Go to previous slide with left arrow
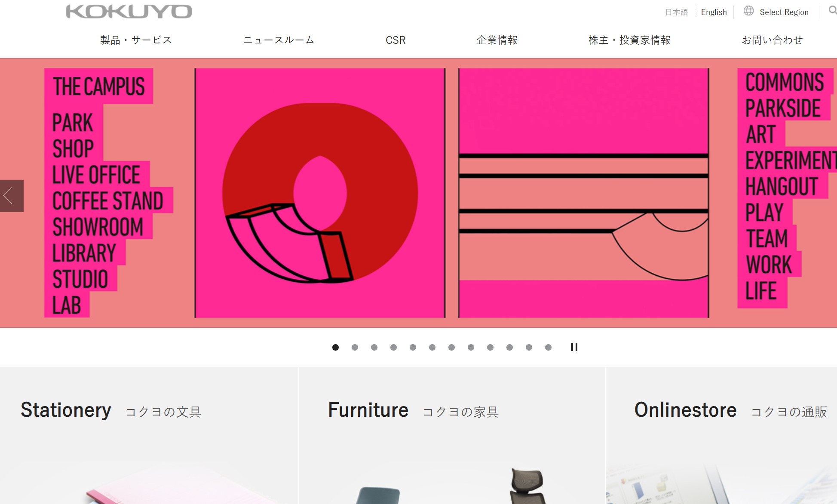 pos(12,196)
